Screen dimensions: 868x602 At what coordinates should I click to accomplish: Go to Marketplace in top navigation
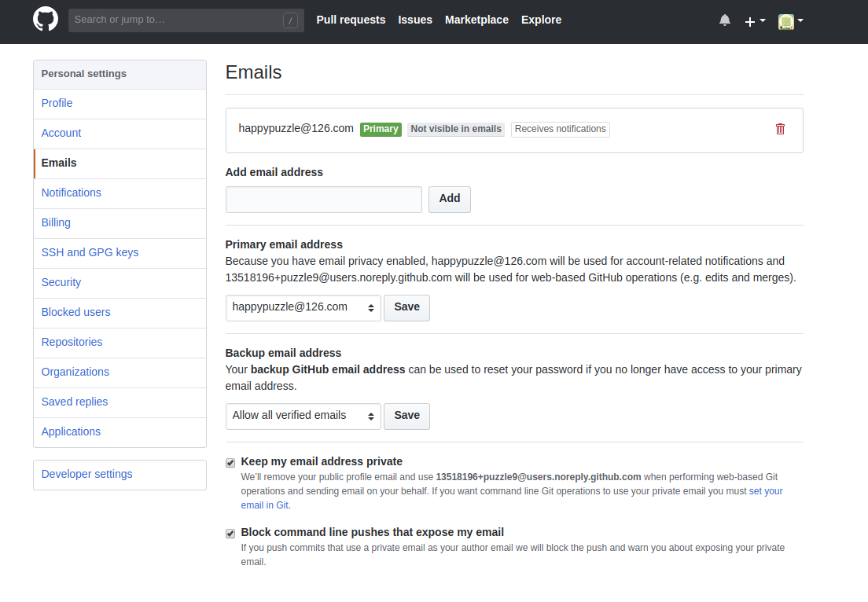pyautogui.click(x=476, y=20)
